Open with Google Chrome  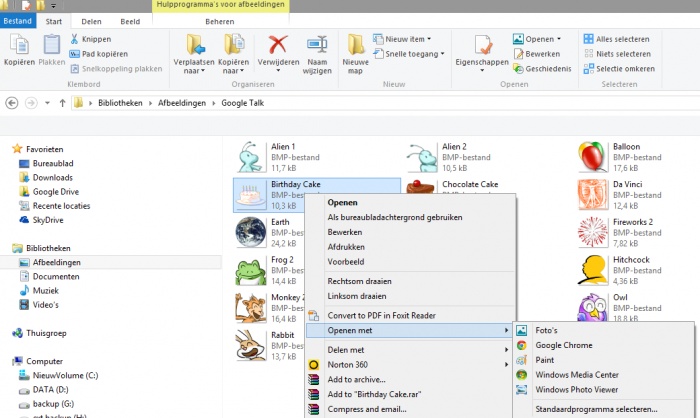pyautogui.click(x=564, y=345)
